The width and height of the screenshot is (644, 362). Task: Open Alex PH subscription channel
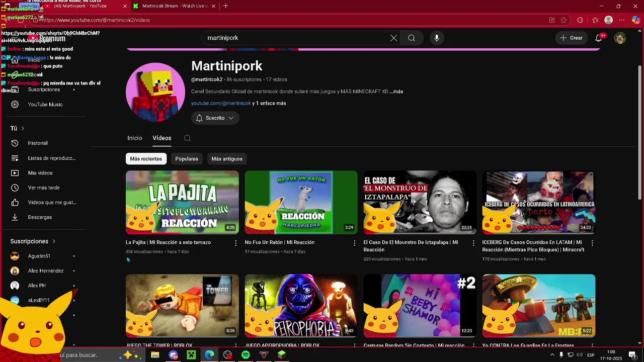(37, 286)
